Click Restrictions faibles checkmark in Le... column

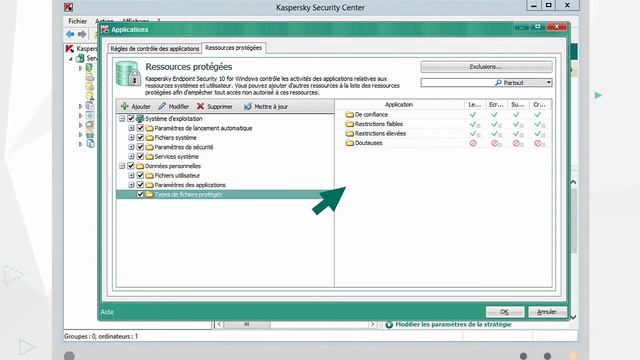click(x=473, y=124)
